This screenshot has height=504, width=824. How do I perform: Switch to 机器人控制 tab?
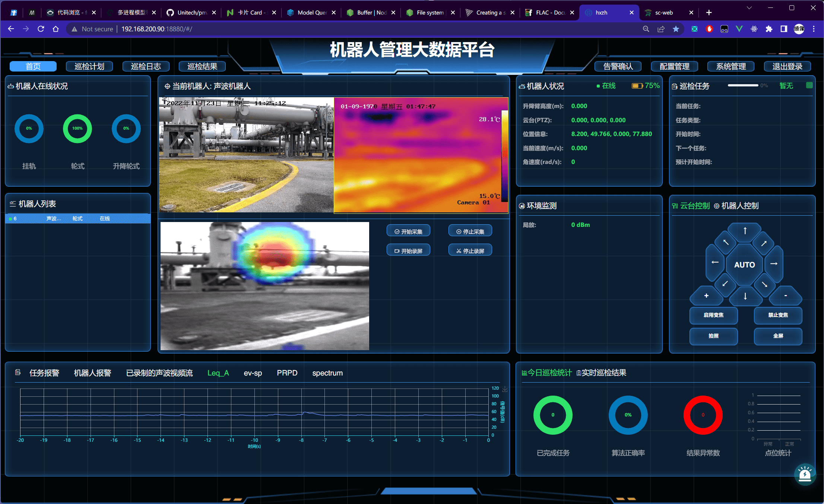tap(736, 206)
